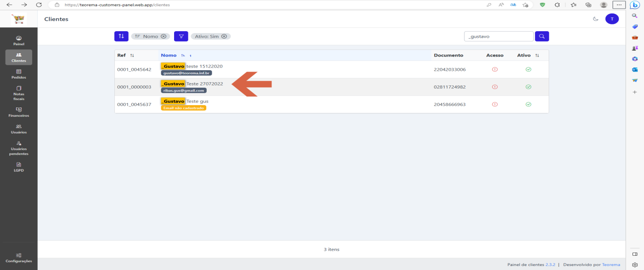Select ref 0001_0045642 cell

click(x=134, y=69)
